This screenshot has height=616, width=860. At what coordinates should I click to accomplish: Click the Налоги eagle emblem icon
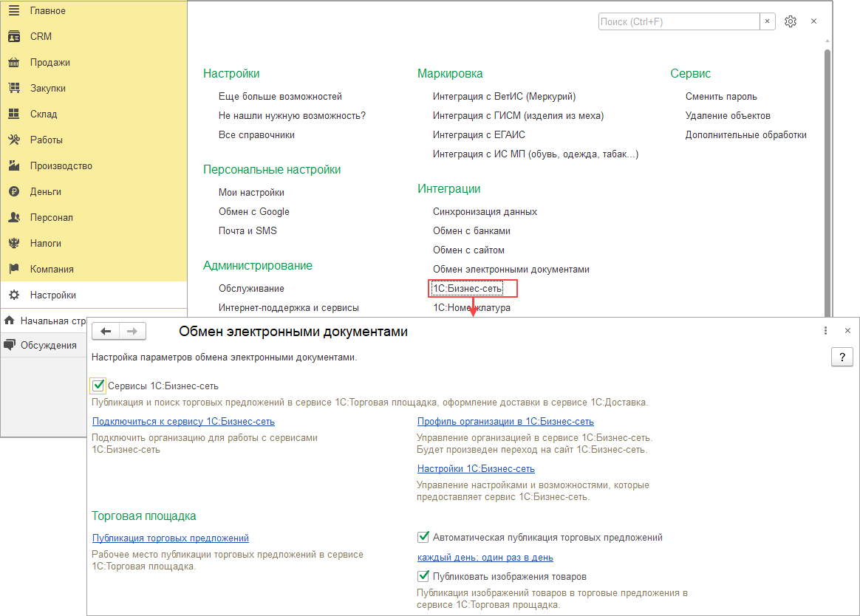pos(14,243)
